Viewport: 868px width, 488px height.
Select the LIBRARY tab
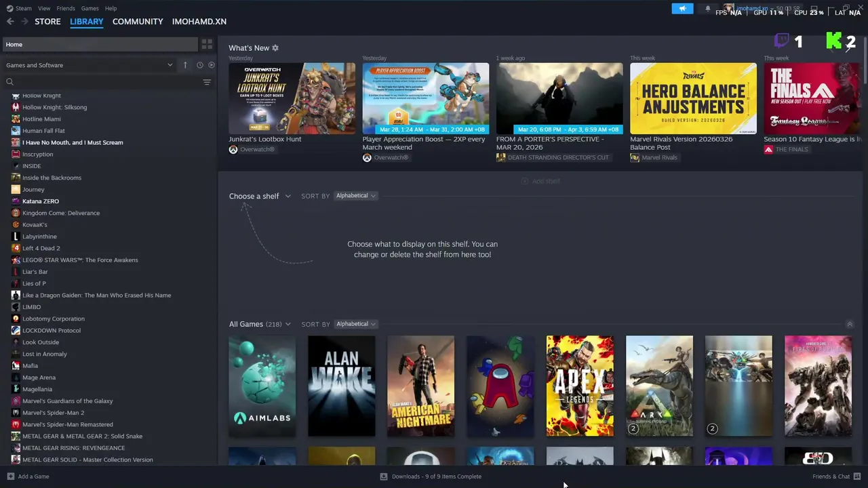pyautogui.click(x=87, y=22)
